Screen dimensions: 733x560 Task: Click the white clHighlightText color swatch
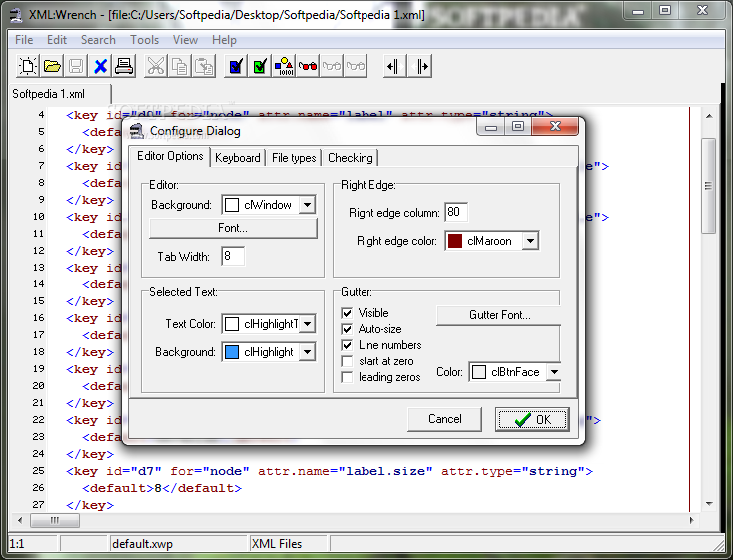click(x=232, y=324)
